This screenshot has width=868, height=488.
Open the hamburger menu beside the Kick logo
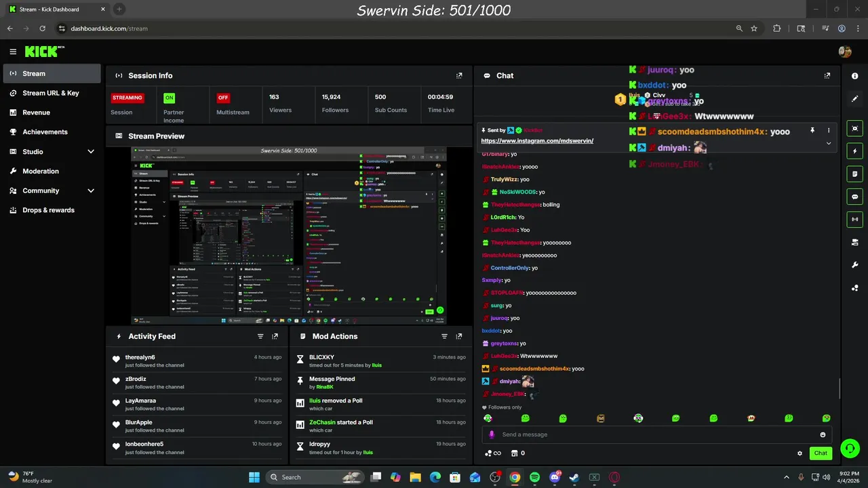pyautogui.click(x=13, y=52)
